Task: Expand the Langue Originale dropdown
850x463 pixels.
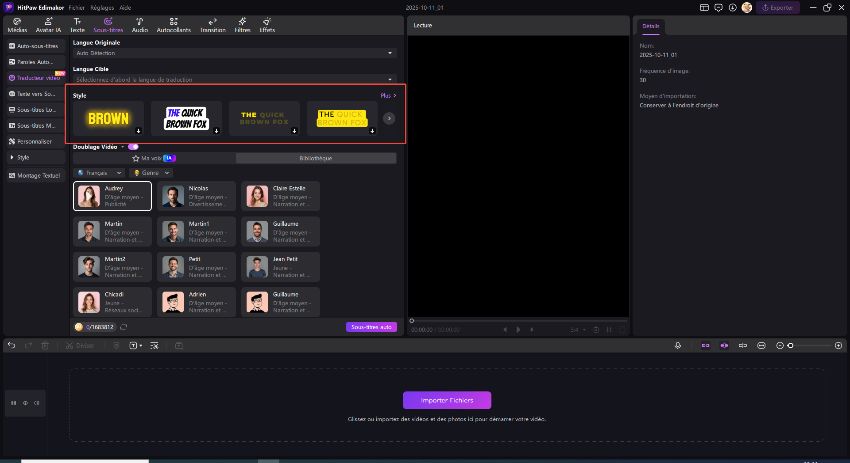Action: click(x=235, y=53)
